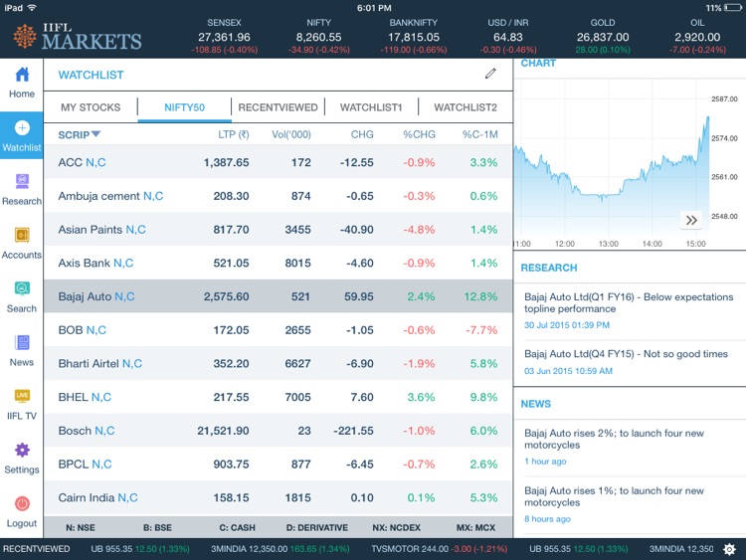
Task: Read news 'Bajaj Auto rises 2%'
Action: tap(630, 448)
